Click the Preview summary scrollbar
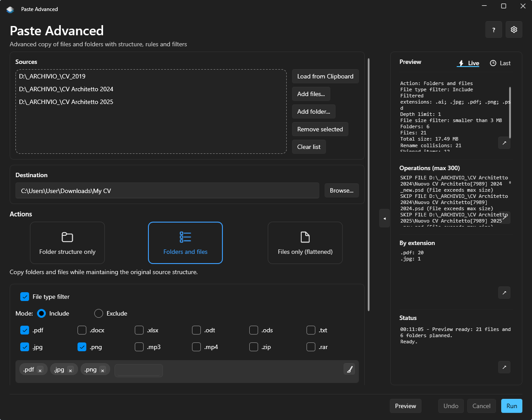This screenshot has height=420, width=532. 510,112
